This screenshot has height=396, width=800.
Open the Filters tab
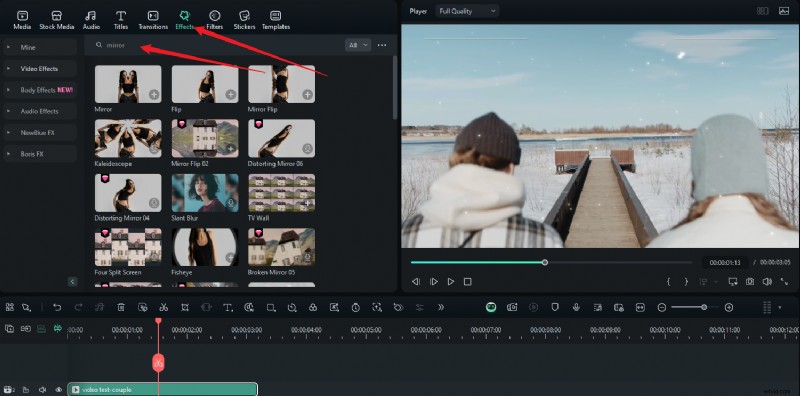point(214,20)
